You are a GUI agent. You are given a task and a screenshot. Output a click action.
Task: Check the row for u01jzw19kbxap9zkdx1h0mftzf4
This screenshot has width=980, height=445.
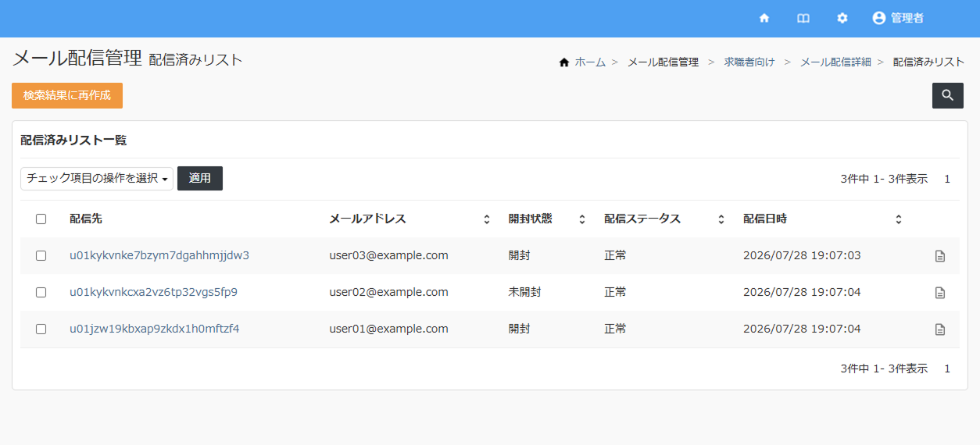(x=41, y=329)
